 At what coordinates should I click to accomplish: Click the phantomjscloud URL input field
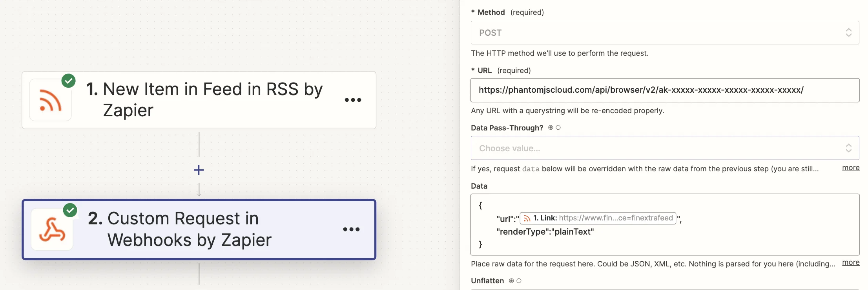pos(665,90)
